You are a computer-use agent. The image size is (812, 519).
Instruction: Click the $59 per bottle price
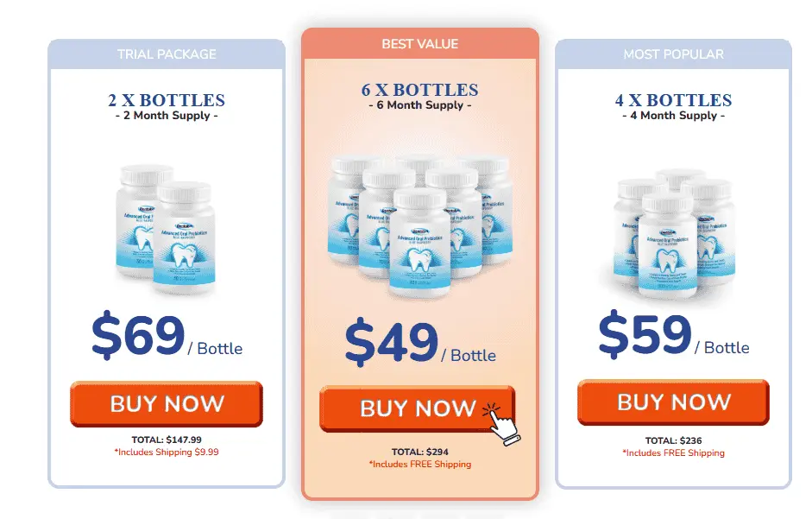[673, 335]
